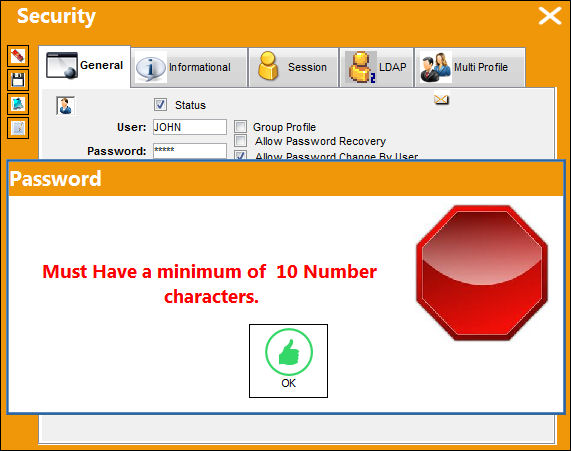Open the Multi Profile tab

470,67
